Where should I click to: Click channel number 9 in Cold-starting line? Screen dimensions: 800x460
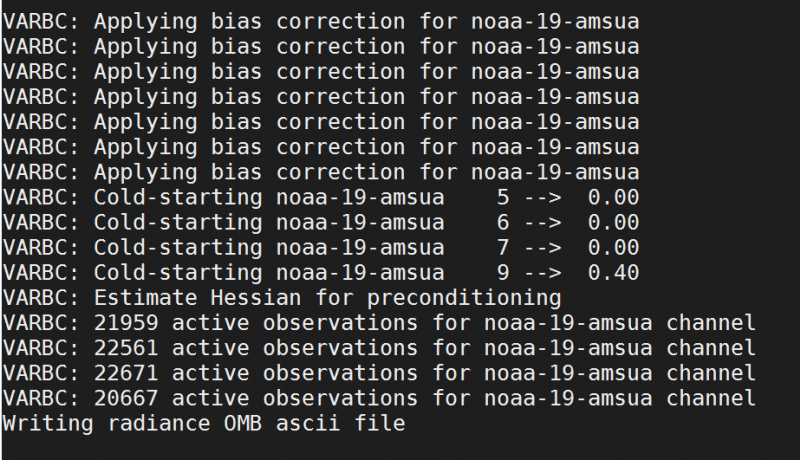coord(502,272)
